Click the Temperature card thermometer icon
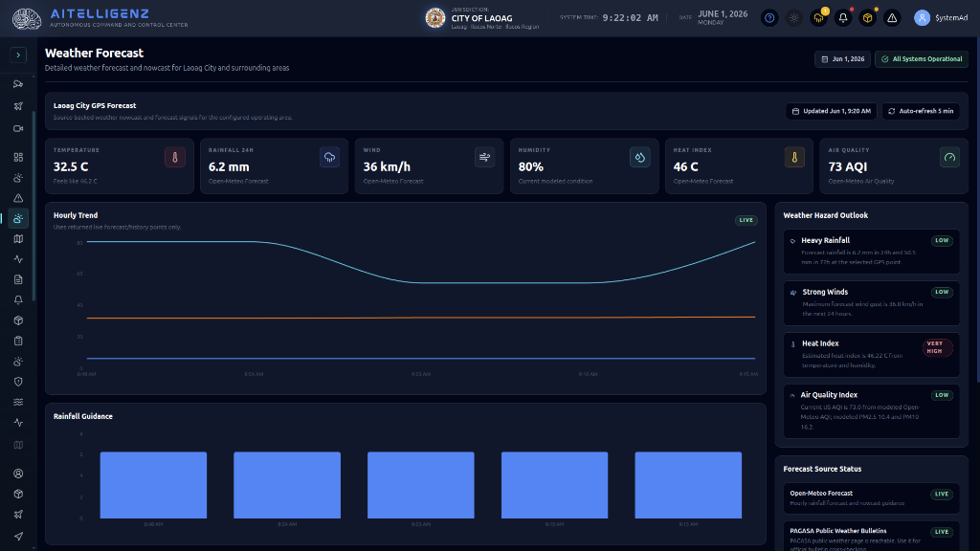 point(175,158)
